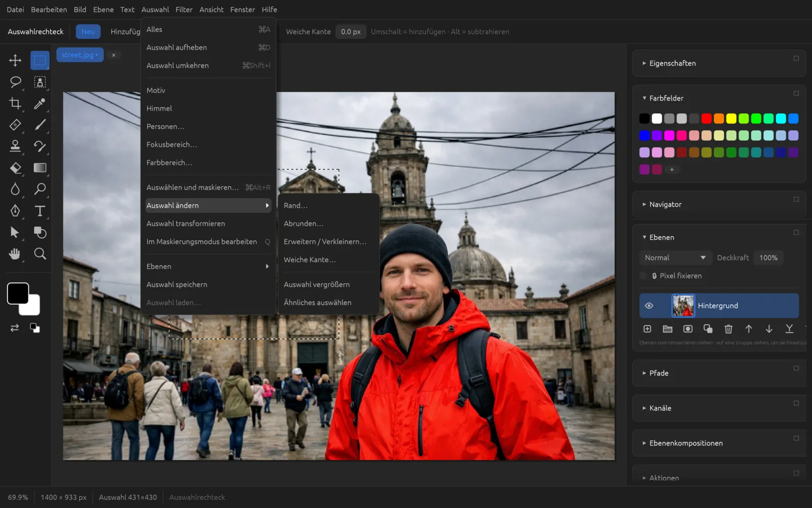Activate the Text tool
The image size is (812, 508).
click(x=40, y=211)
